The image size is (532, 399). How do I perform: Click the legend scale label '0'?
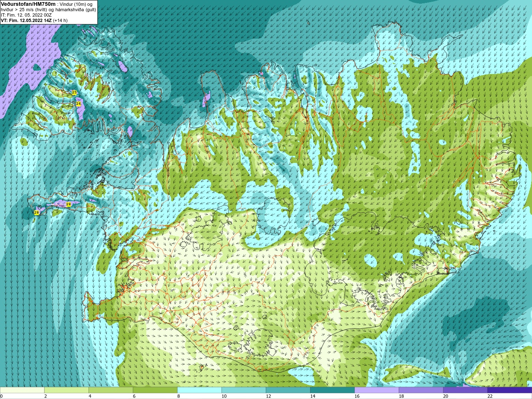(x=1, y=396)
